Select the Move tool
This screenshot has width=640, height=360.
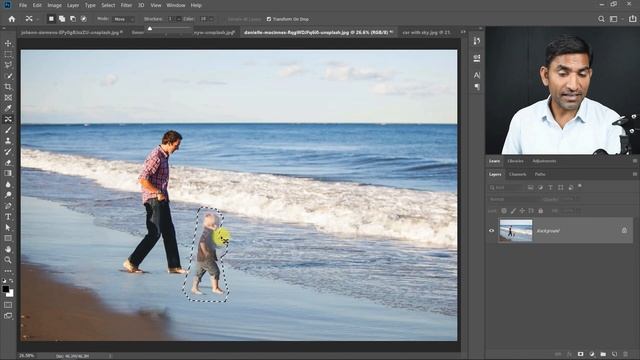tap(8, 43)
